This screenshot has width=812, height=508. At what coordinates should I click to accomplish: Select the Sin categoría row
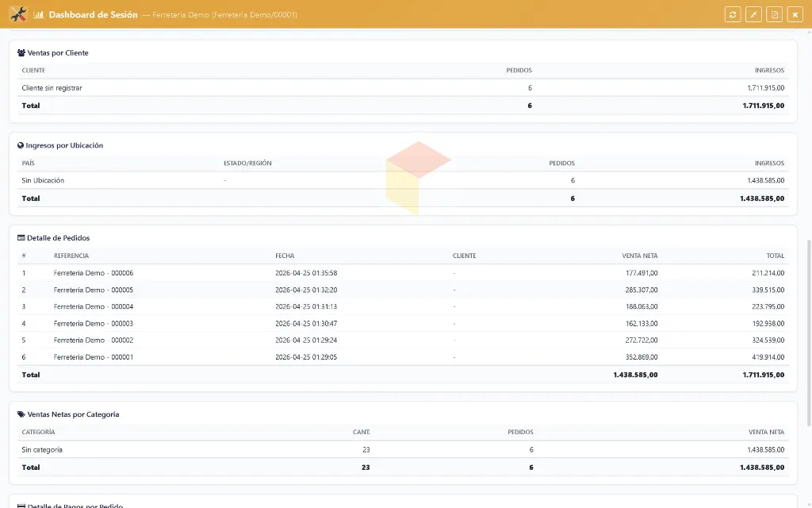[x=403, y=450]
